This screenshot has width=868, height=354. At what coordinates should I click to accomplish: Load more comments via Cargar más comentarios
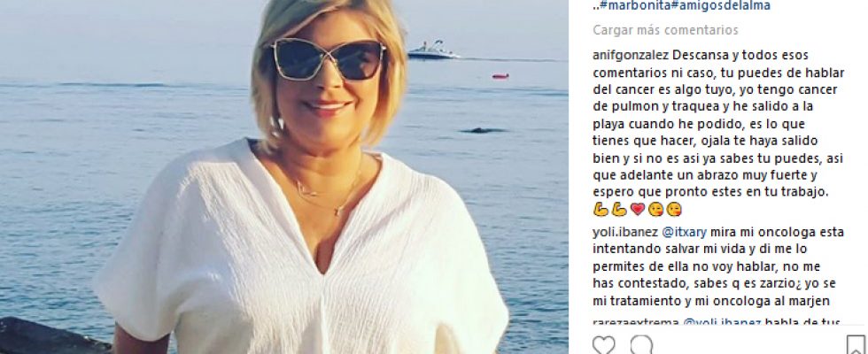tap(665, 30)
